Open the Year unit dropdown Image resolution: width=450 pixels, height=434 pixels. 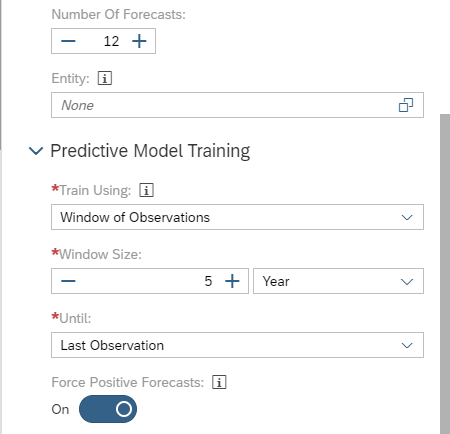point(338,281)
